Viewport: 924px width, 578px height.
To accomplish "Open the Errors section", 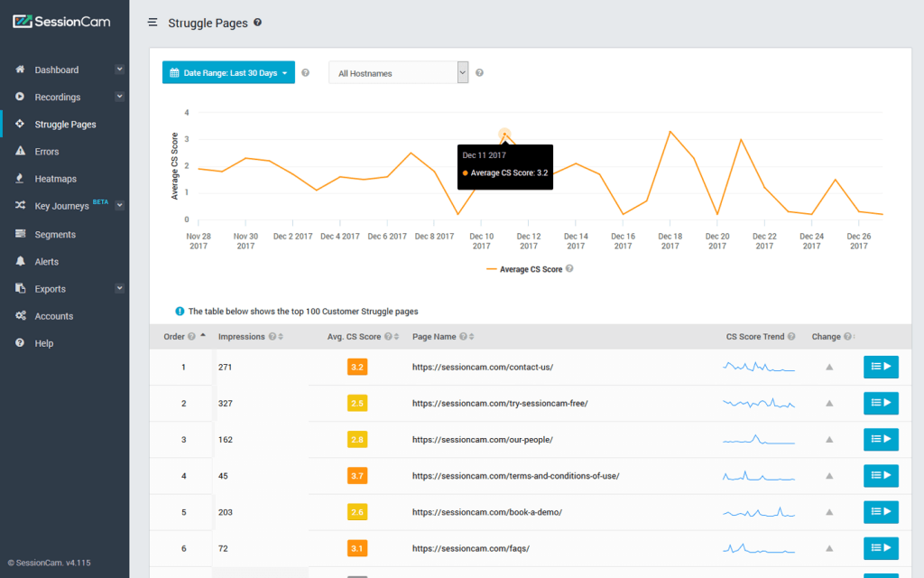I will (x=47, y=152).
